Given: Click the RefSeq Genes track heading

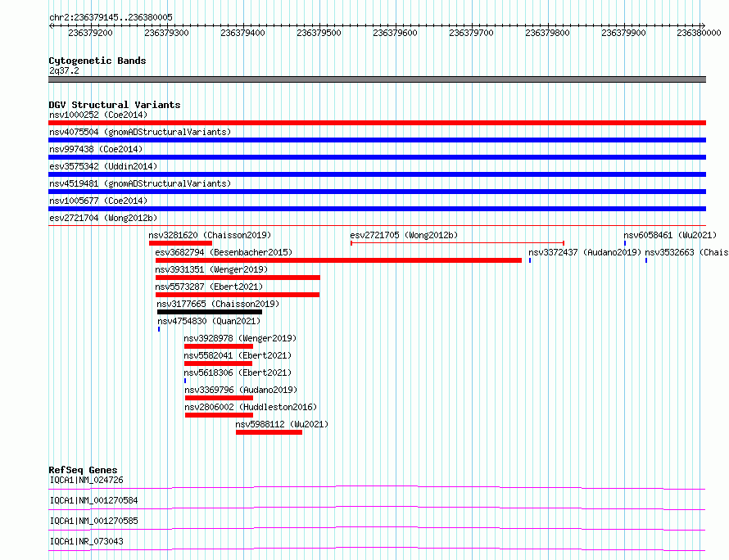Looking at the screenshot, I should [x=83, y=470].
